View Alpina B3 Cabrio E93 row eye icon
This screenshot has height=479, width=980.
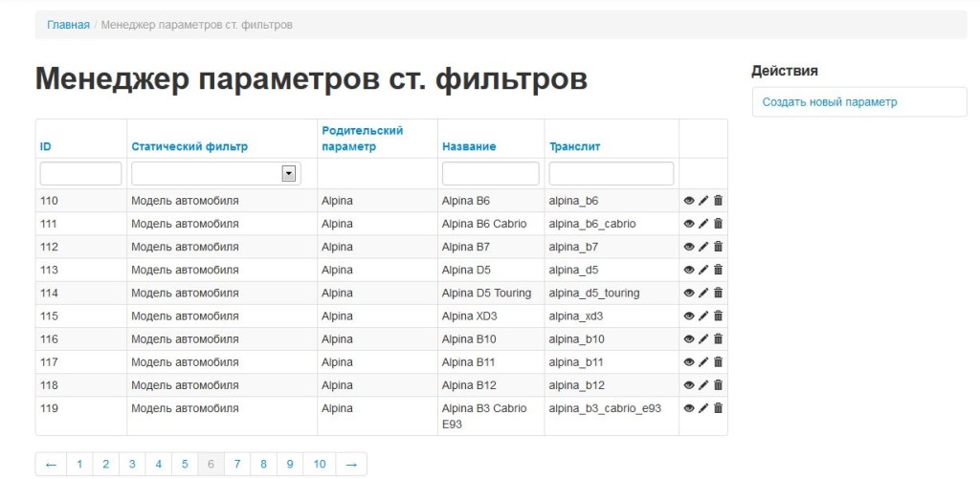click(689, 408)
